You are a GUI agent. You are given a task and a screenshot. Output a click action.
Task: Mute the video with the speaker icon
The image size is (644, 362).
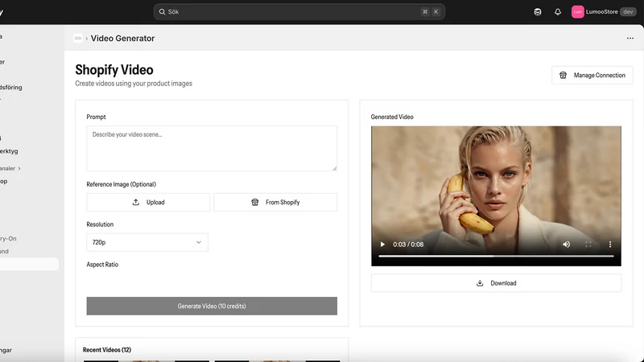[x=567, y=245]
